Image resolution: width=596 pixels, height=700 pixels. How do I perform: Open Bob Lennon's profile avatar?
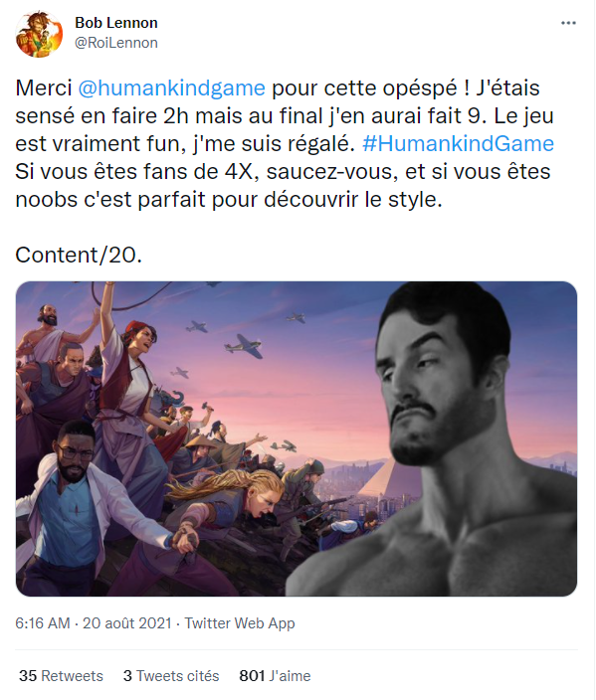39,34
